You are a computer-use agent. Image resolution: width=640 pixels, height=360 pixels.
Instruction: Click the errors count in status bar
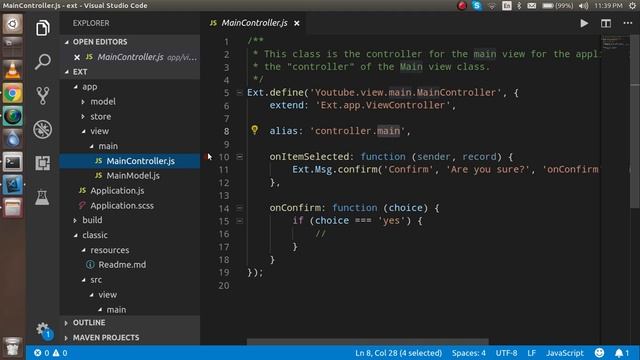click(41, 353)
